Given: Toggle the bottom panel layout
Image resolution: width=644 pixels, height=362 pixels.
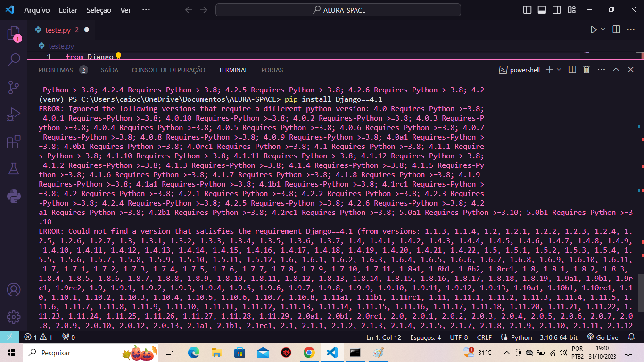Looking at the screenshot, I should point(542,10).
